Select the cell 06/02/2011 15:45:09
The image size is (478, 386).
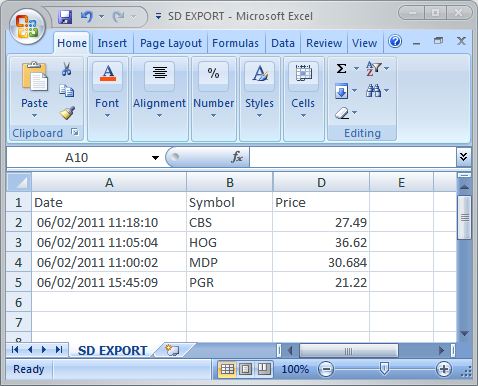click(109, 282)
